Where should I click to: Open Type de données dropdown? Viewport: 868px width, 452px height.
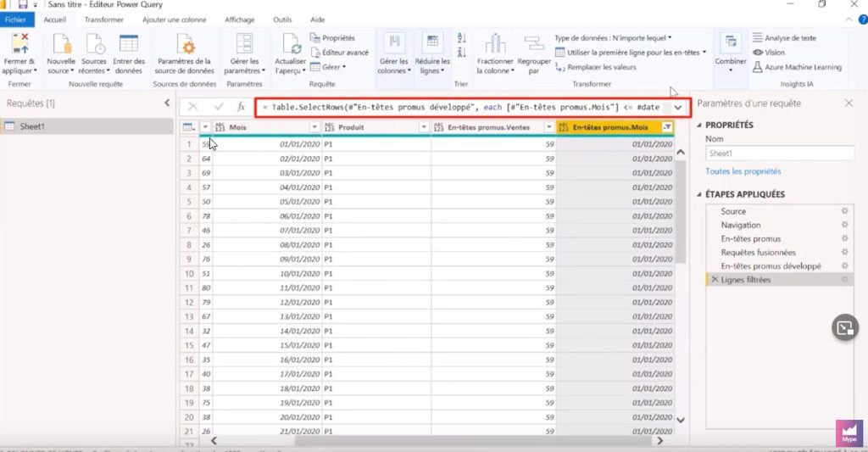[x=613, y=37]
